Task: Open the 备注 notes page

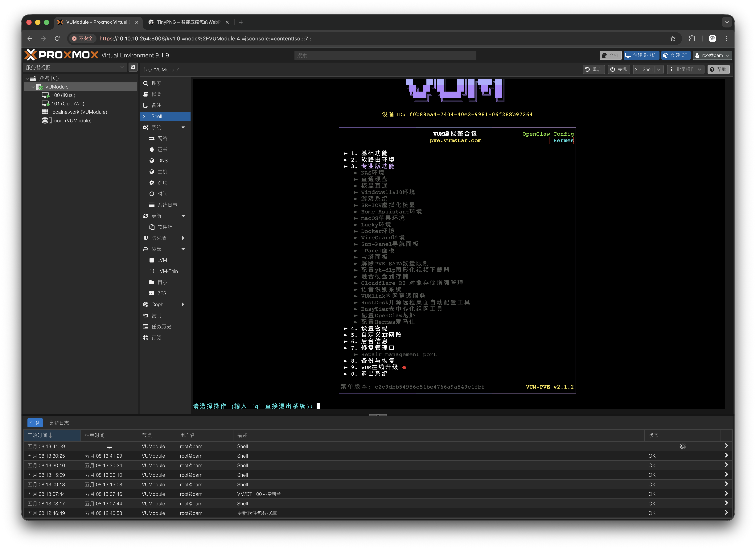Action: coord(165,105)
